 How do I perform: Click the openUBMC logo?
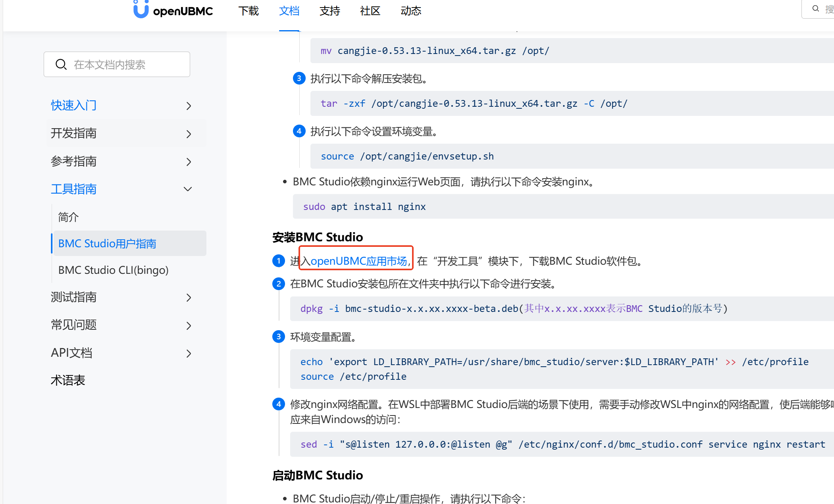coord(172,11)
